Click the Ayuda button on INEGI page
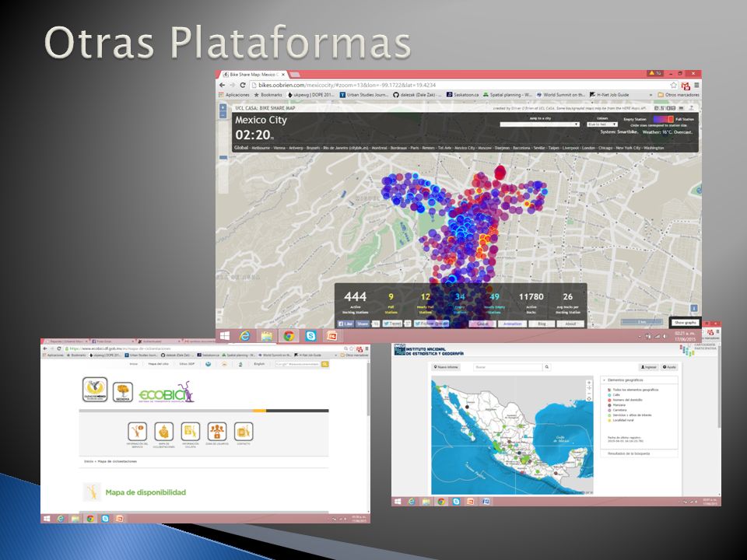Screen dimensions: 747x560 [x=669, y=367]
